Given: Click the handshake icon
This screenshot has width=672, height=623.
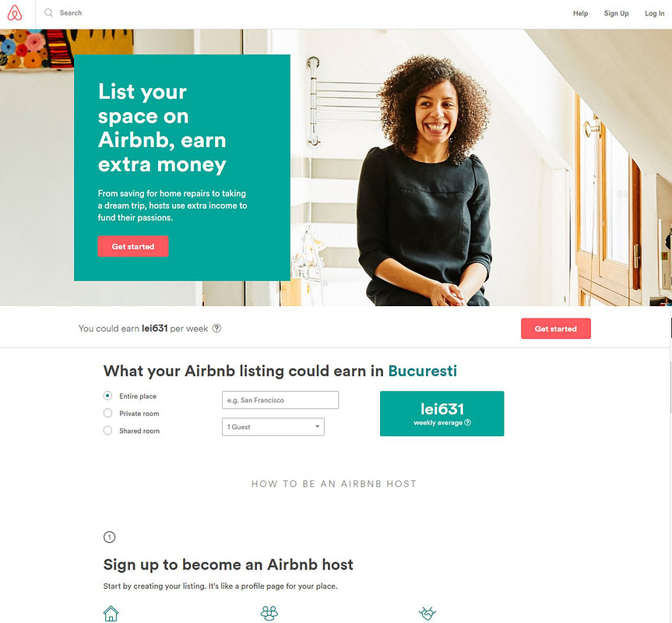Looking at the screenshot, I should point(427,613).
